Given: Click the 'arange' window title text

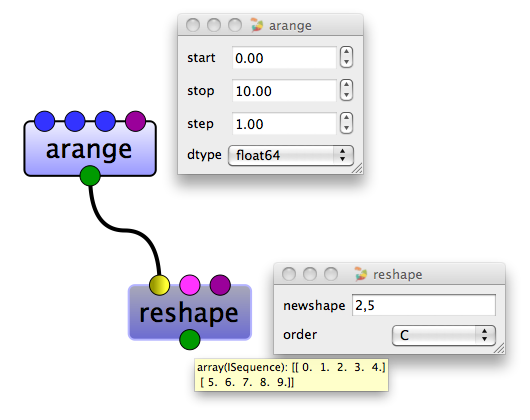Looking at the screenshot, I should point(290,26).
